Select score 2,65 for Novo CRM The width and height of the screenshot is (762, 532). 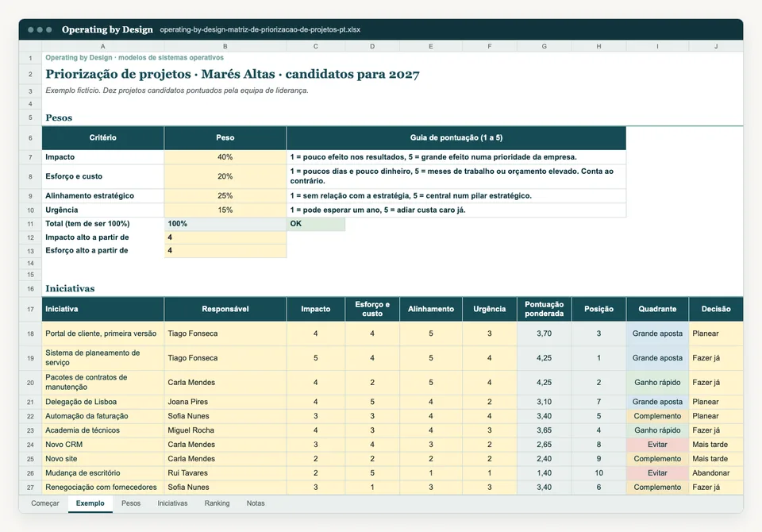point(545,445)
